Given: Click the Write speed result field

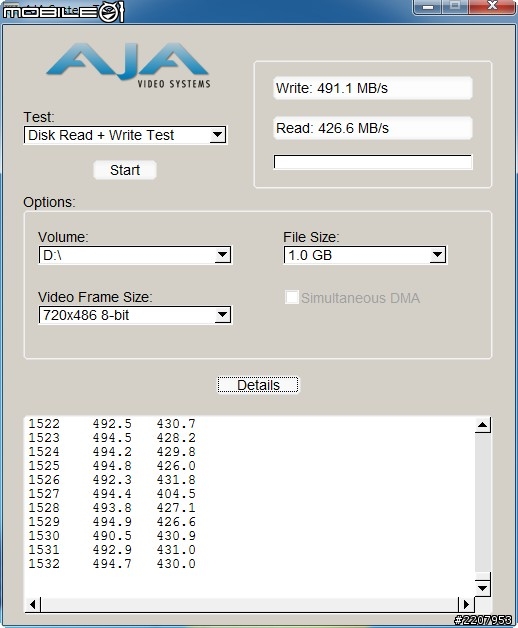Looking at the screenshot, I should (373, 88).
